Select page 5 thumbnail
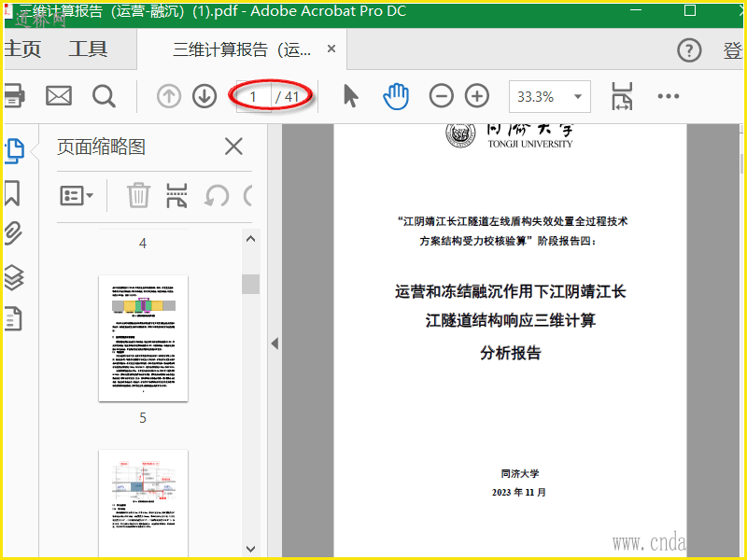 (144, 339)
